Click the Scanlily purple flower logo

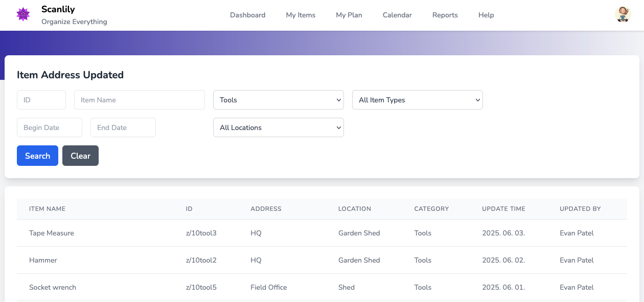pyautogui.click(x=23, y=14)
